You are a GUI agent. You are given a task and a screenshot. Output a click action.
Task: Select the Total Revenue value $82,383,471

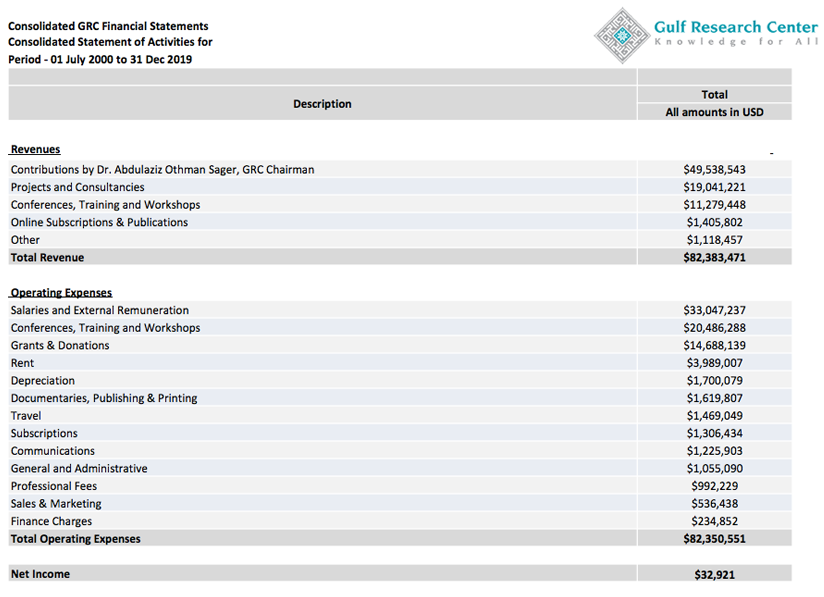coord(714,257)
